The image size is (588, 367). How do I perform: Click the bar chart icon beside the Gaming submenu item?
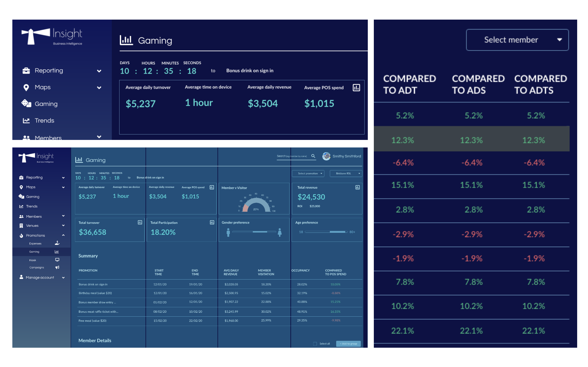point(57,252)
